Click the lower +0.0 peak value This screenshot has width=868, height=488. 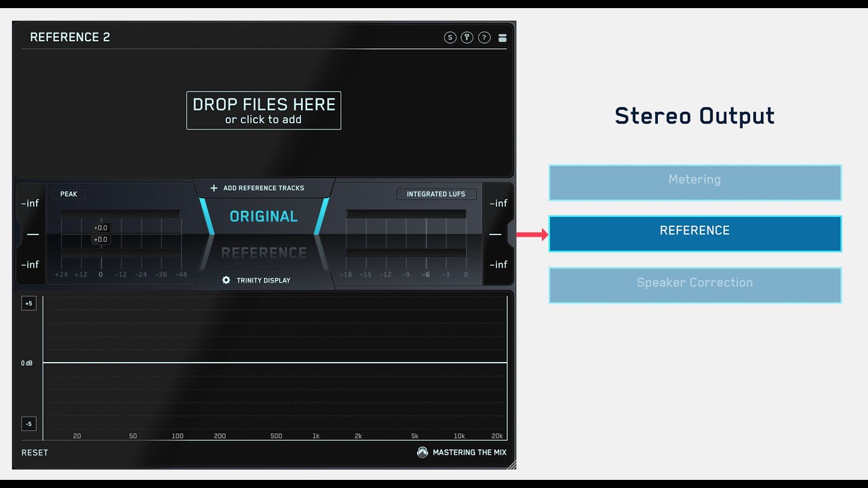pyautogui.click(x=100, y=240)
